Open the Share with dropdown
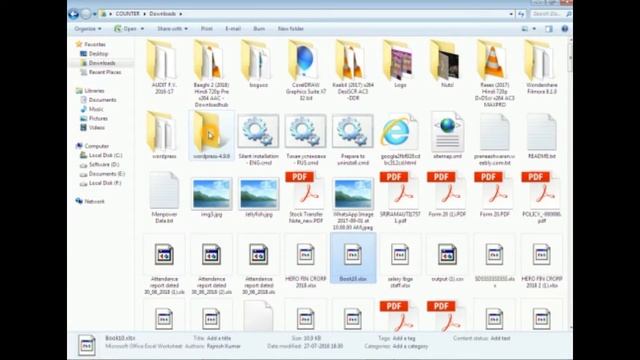Screen dimensions: 640x360 coord(172,29)
